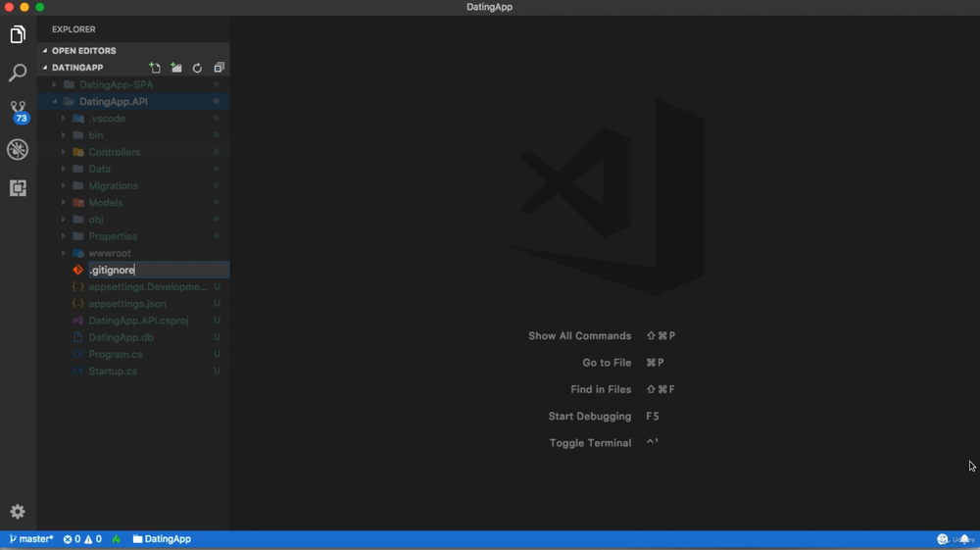The image size is (980, 550).
Task: Open the Search view in activity bar
Action: point(18,73)
